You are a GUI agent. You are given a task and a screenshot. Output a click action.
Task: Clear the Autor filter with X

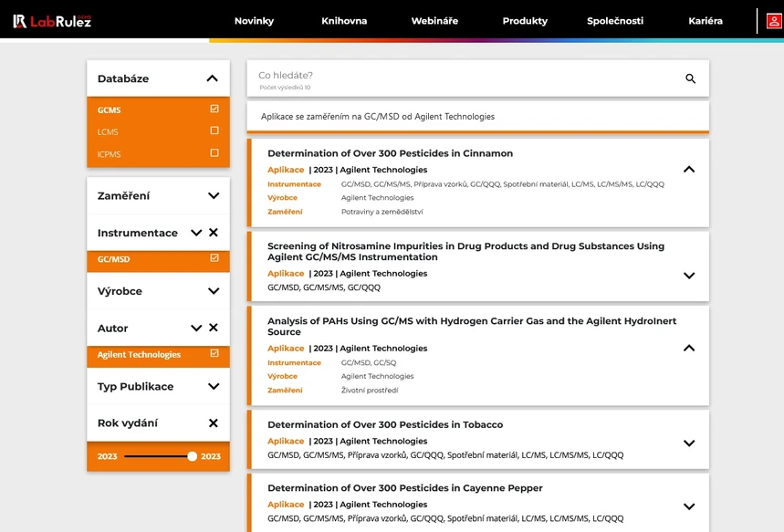pyautogui.click(x=214, y=328)
